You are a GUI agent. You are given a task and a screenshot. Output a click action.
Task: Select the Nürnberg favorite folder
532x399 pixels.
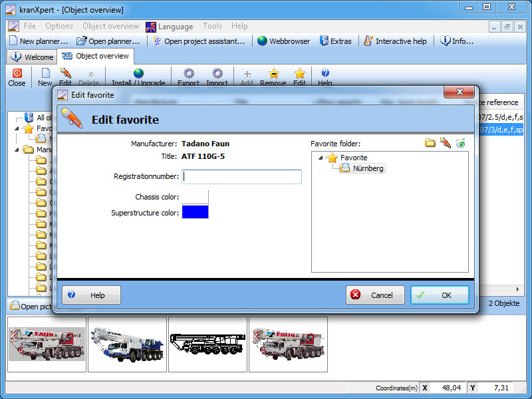(x=368, y=169)
